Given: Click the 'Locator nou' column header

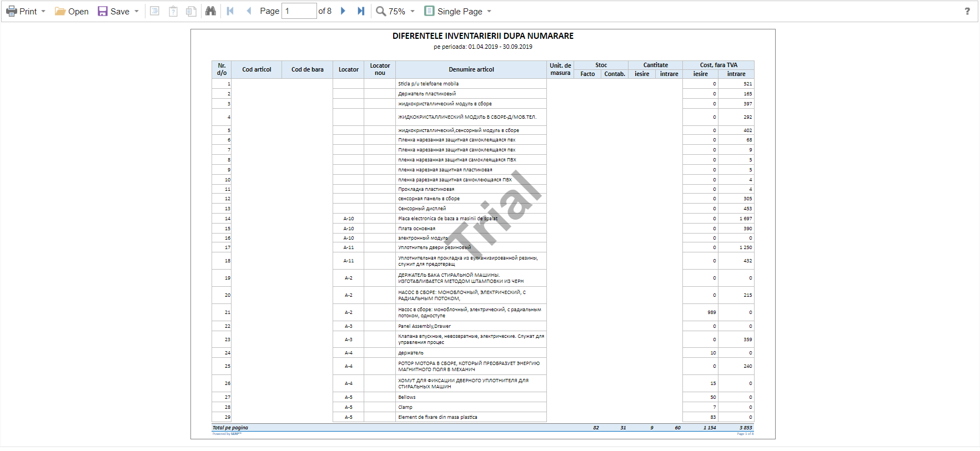Looking at the screenshot, I should coord(380,69).
